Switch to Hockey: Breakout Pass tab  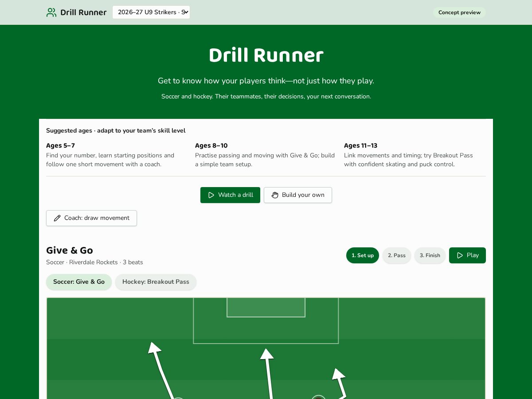coord(156,282)
